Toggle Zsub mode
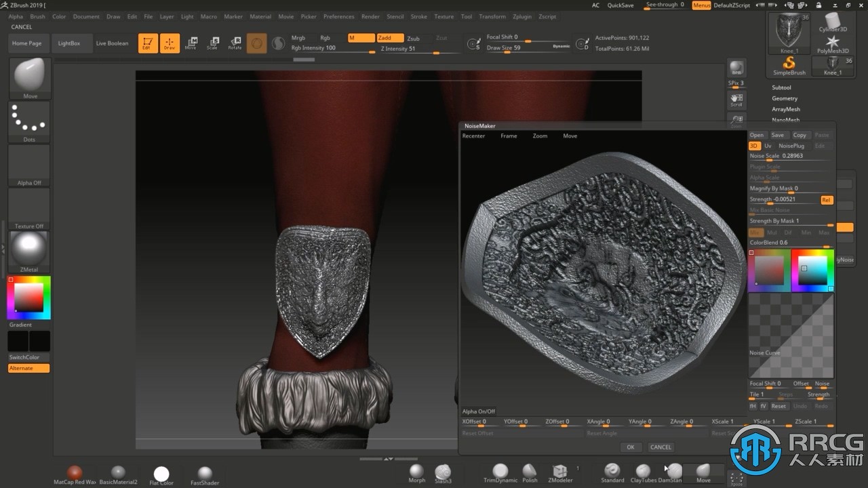Image resolution: width=868 pixels, height=488 pixels. 418,39
